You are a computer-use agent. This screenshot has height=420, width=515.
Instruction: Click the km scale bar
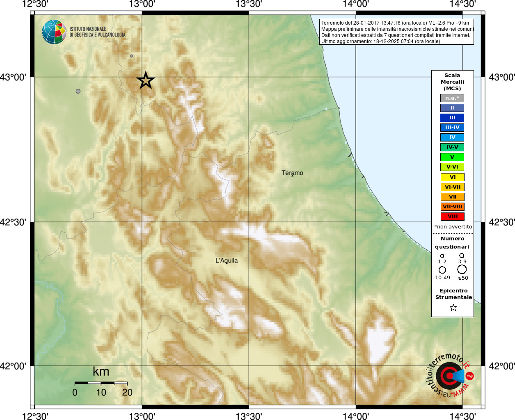coord(101,383)
